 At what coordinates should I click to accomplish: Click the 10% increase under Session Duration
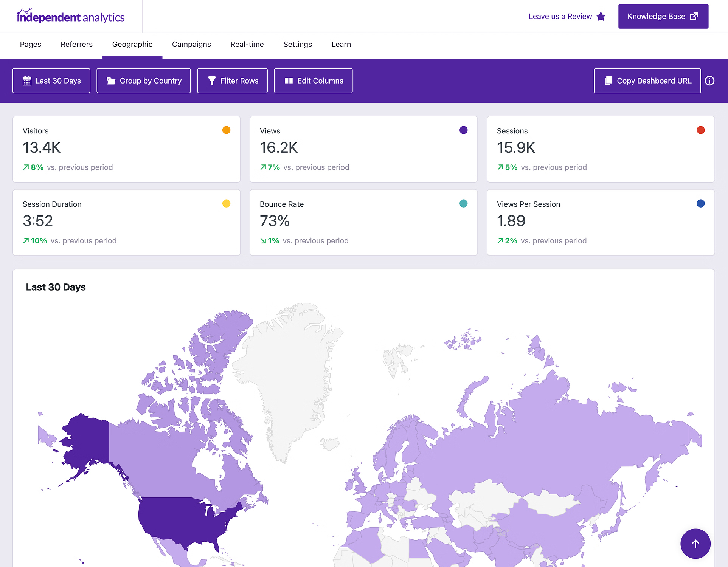coord(35,240)
